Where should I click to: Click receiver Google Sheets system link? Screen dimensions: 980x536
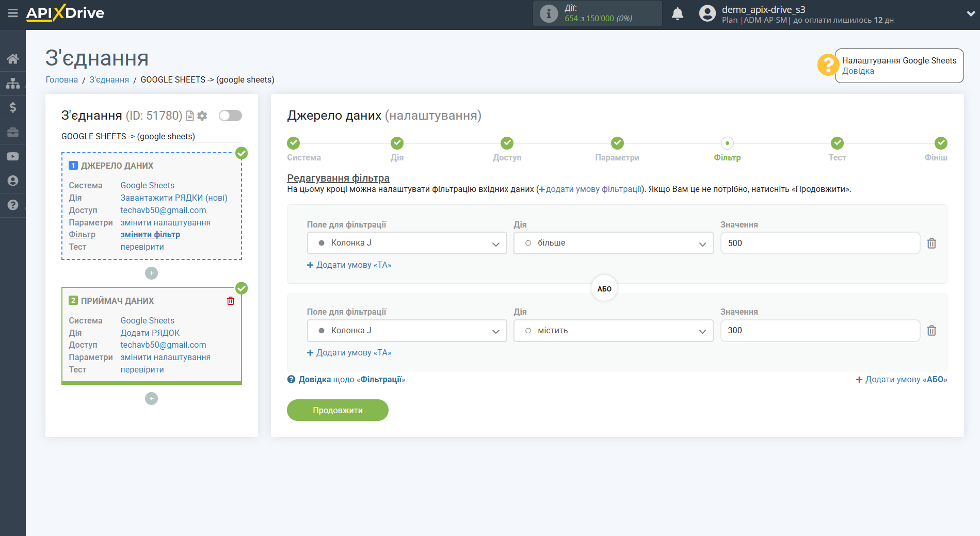[147, 321]
